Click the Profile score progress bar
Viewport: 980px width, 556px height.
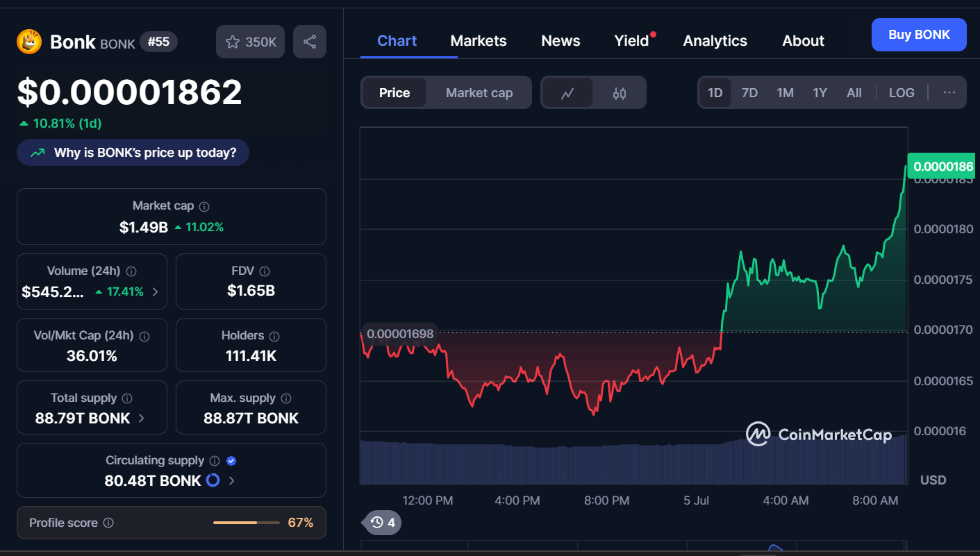click(245, 523)
